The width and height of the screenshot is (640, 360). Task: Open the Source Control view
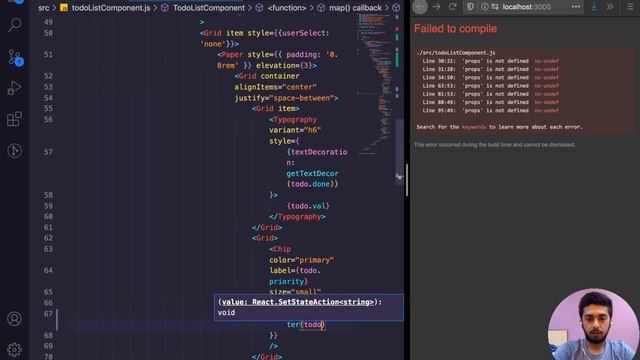[x=16, y=58]
